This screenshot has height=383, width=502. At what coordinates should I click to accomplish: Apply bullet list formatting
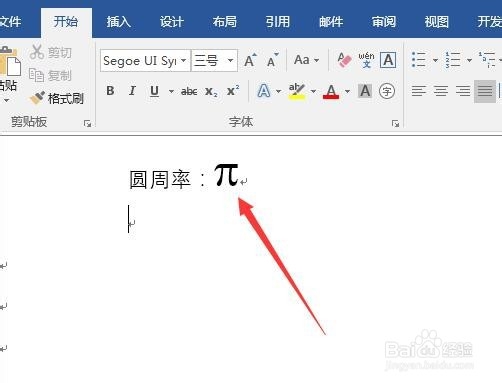(418, 60)
